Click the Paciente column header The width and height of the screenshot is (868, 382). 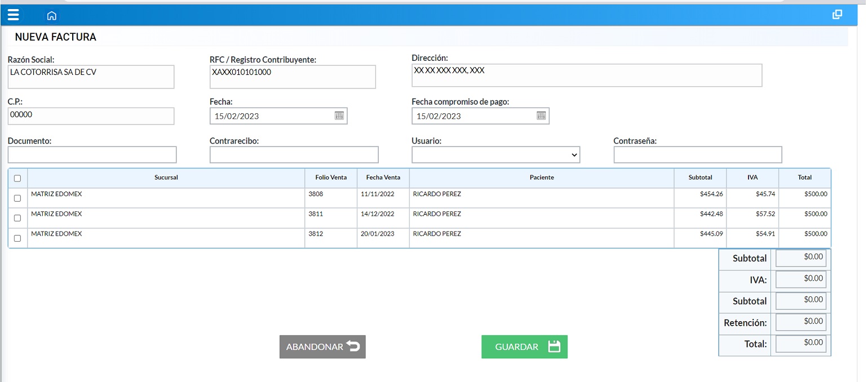tap(542, 177)
